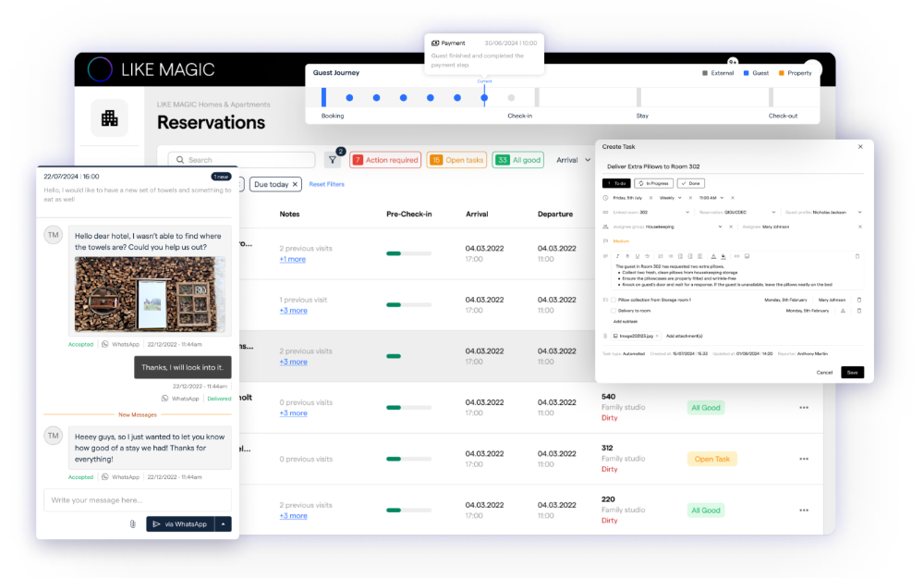Click the Reset Filters link

(x=326, y=184)
